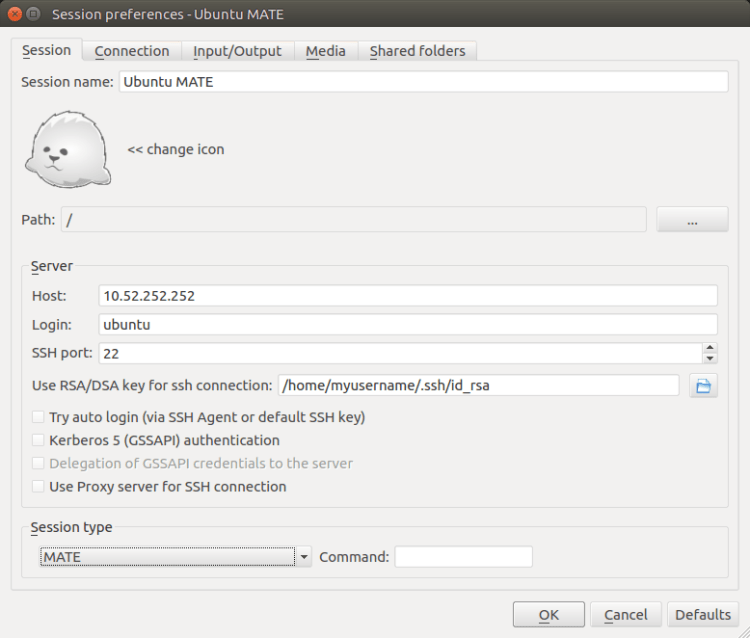750x638 pixels.
Task: Open the Input/Output tab
Action: pyautogui.click(x=237, y=51)
